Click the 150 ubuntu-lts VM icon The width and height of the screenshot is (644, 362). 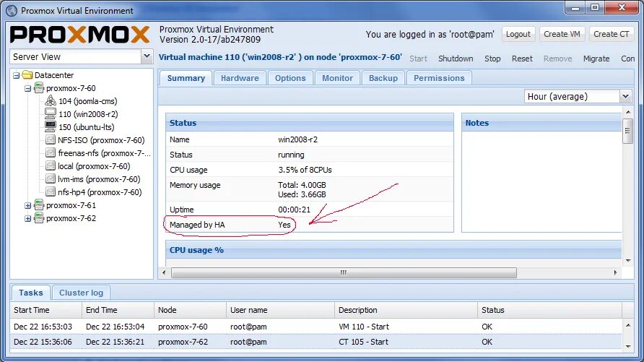[51, 126]
